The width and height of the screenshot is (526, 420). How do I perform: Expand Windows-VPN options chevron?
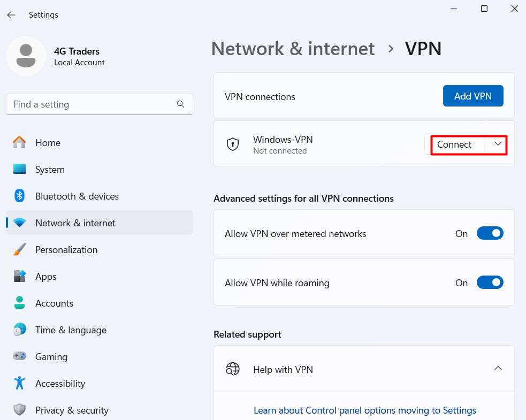pyautogui.click(x=498, y=144)
